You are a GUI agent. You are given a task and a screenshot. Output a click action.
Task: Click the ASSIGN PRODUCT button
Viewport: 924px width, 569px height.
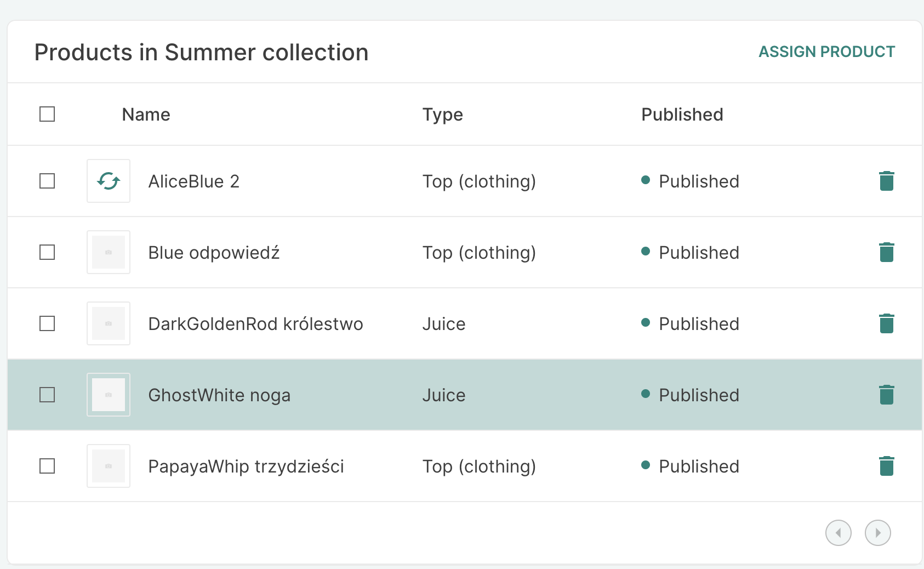click(x=826, y=52)
